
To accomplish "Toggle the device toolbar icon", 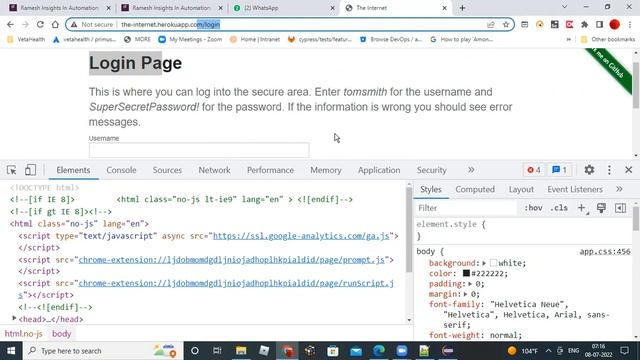I will click(x=30, y=170).
